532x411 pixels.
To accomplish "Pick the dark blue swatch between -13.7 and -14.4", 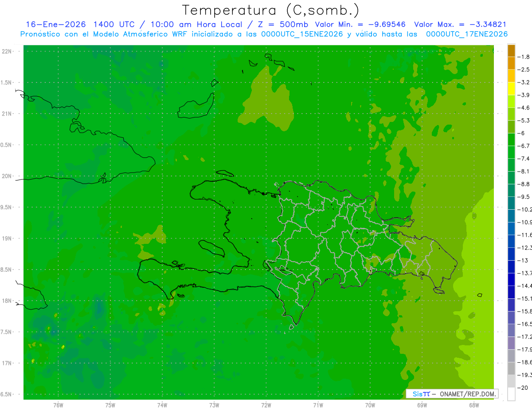I will coord(511,279).
